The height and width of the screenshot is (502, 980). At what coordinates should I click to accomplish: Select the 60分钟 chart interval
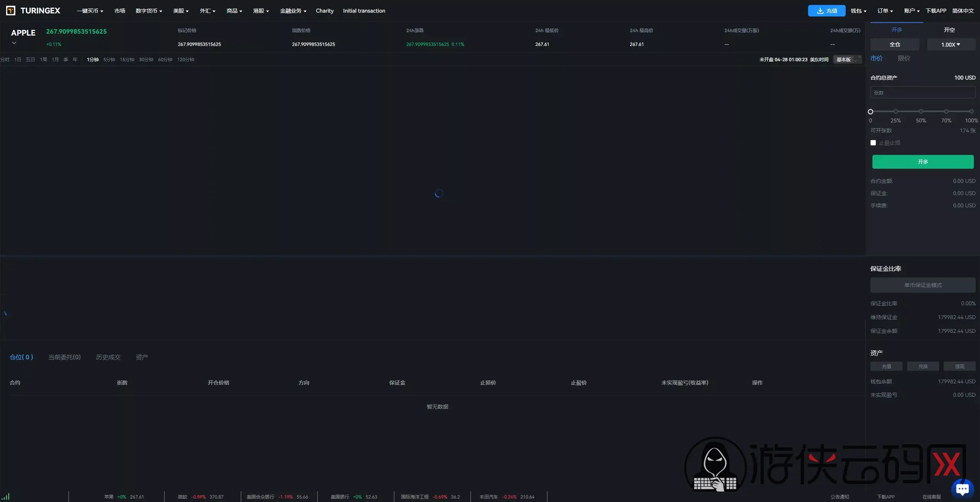165,59
